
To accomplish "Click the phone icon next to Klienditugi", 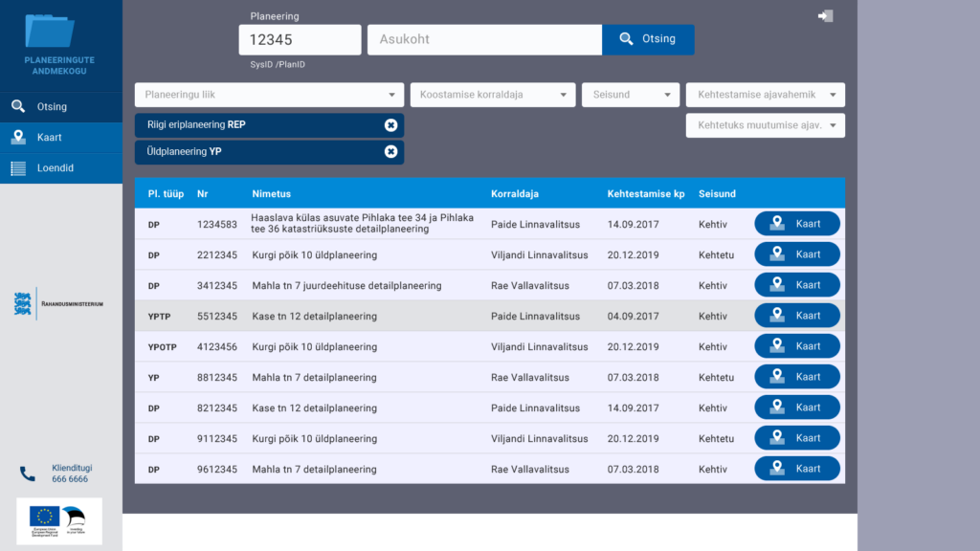I will coord(28,474).
